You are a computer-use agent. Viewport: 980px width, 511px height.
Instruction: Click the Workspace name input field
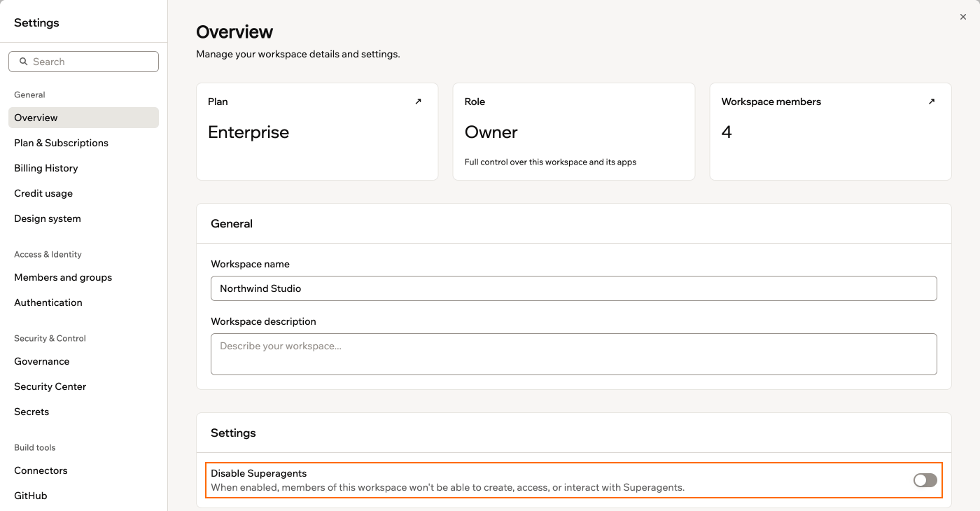(573, 288)
